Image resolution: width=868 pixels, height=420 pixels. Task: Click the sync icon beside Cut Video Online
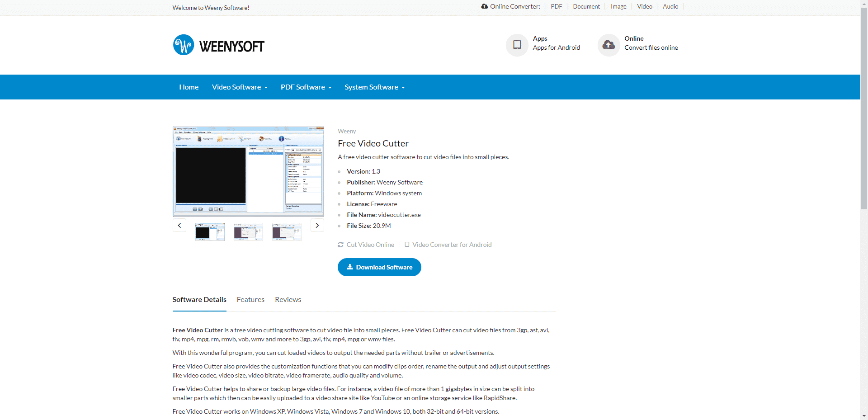point(340,245)
